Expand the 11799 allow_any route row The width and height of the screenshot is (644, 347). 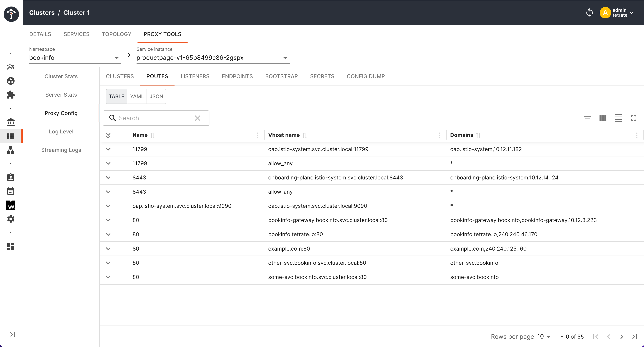[x=108, y=163]
